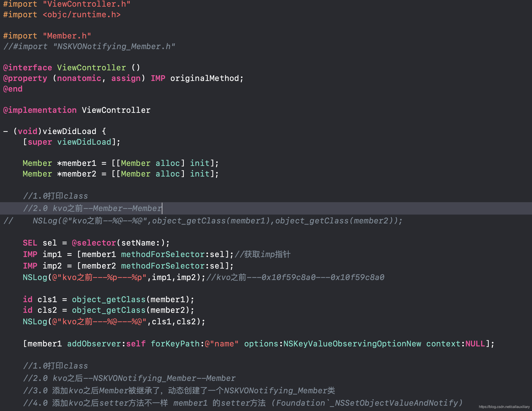Click the originalMethod property name

(204, 78)
